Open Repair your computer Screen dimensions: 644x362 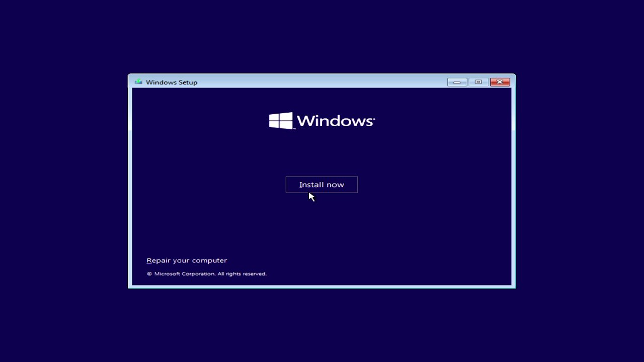click(x=187, y=260)
